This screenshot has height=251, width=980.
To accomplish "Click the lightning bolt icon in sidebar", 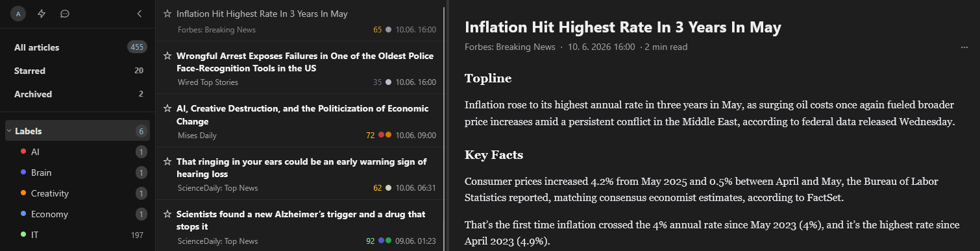I will click(42, 14).
